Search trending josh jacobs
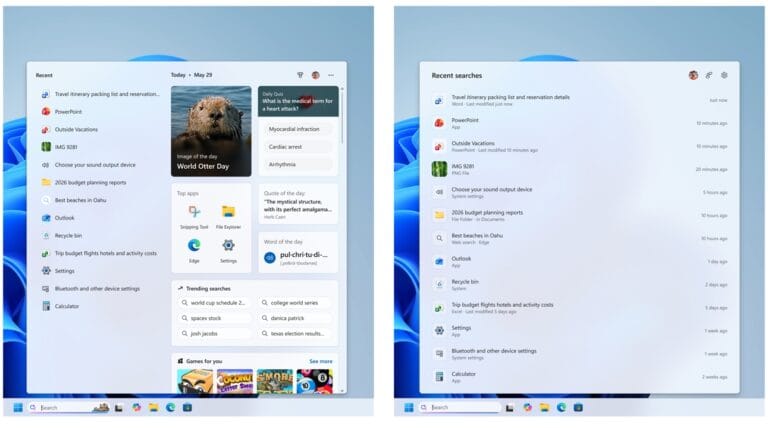Screen dimensions: 768x428 click(x=215, y=333)
